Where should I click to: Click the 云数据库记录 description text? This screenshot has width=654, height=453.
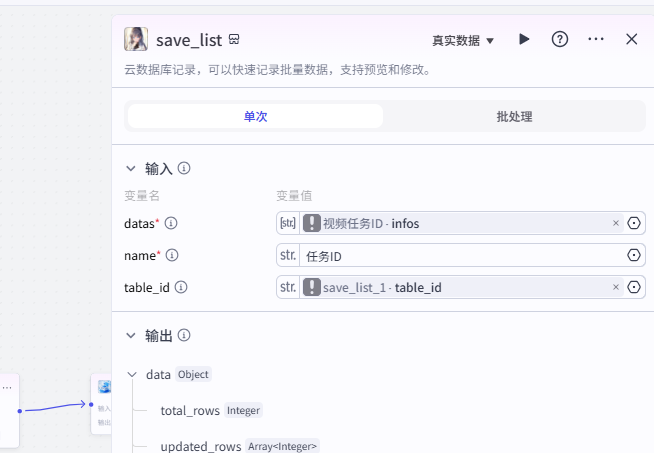(278, 69)
